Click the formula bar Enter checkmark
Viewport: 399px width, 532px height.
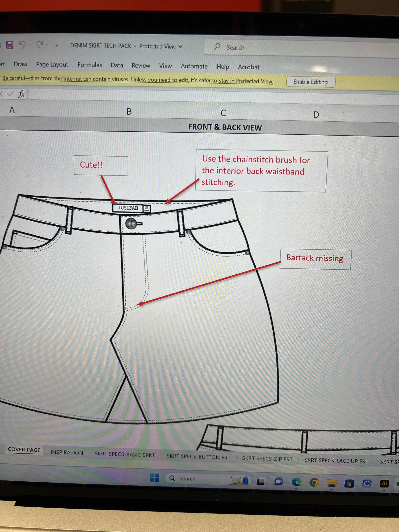point(10,94)
